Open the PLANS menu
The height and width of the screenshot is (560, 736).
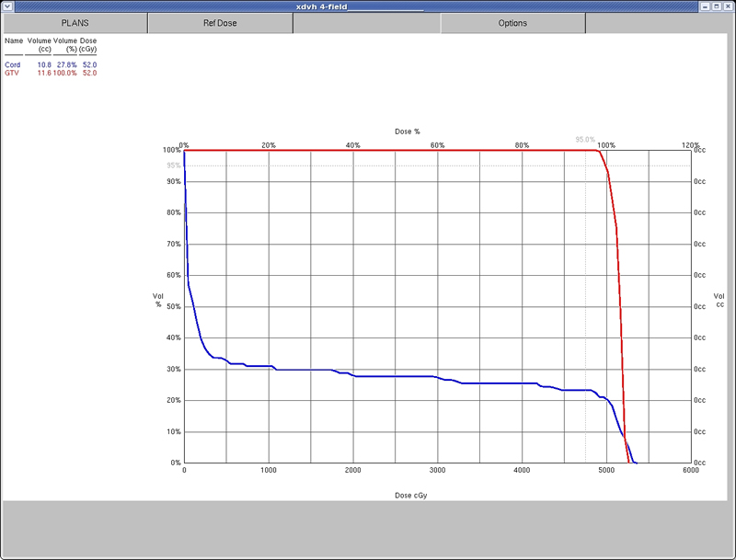tap(75, 23)
